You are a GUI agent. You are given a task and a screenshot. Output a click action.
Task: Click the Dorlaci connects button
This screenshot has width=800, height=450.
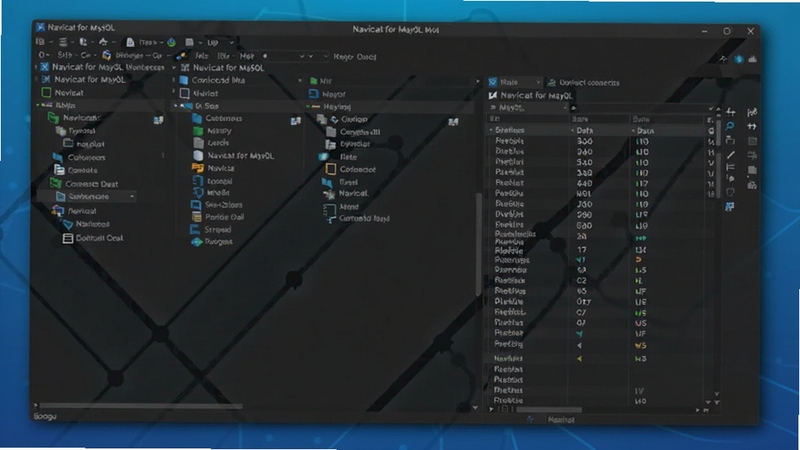click(583, 83)
